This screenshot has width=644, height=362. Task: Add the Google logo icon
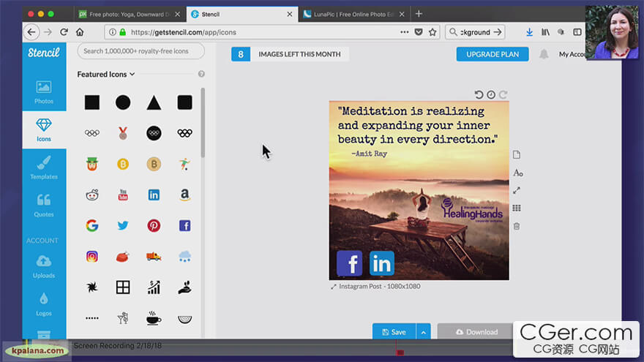92,226
